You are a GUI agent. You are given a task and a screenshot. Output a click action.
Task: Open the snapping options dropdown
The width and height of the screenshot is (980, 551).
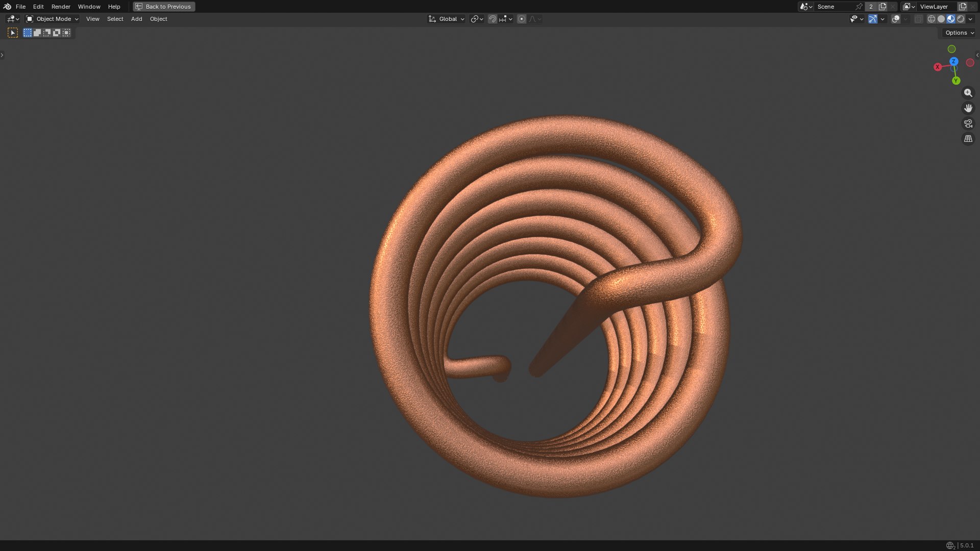tap(505, 19)
